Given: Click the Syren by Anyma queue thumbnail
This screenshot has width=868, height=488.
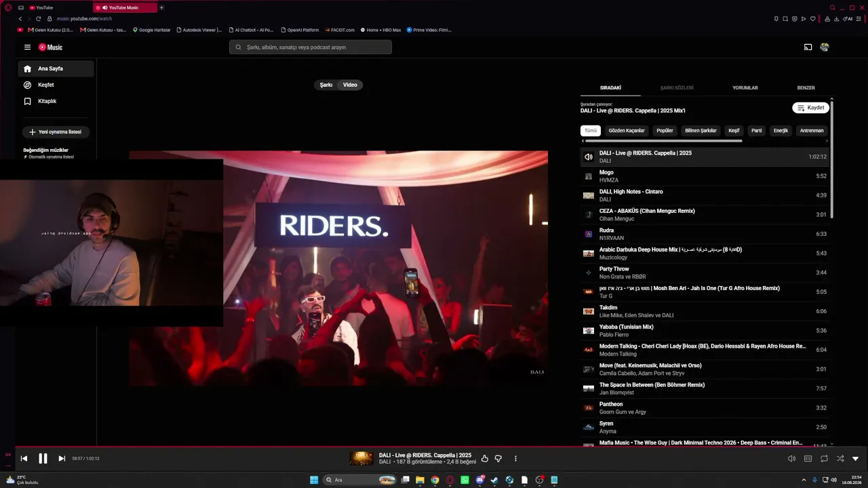Looking at the screenshot, I should click(589, 428).
